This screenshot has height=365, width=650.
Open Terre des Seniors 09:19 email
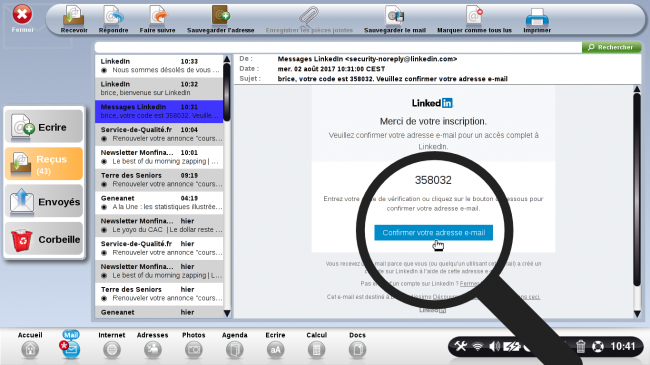pos(159,180)
